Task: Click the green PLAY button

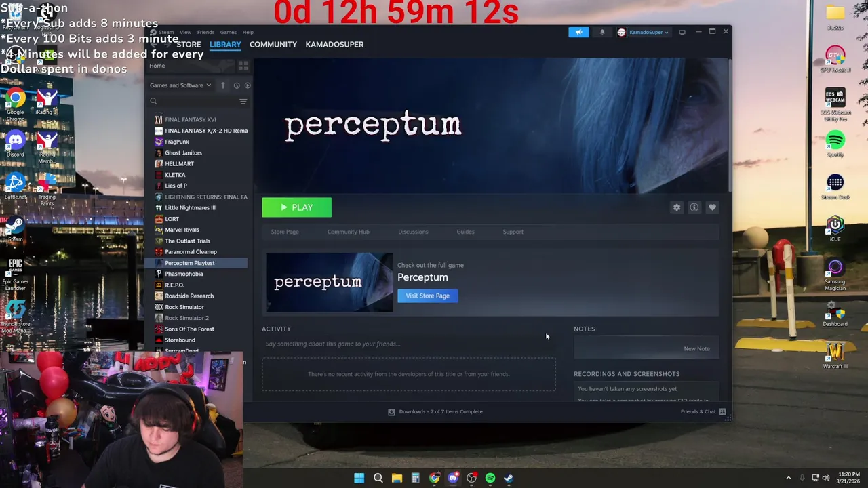Action: coord(296,207)
